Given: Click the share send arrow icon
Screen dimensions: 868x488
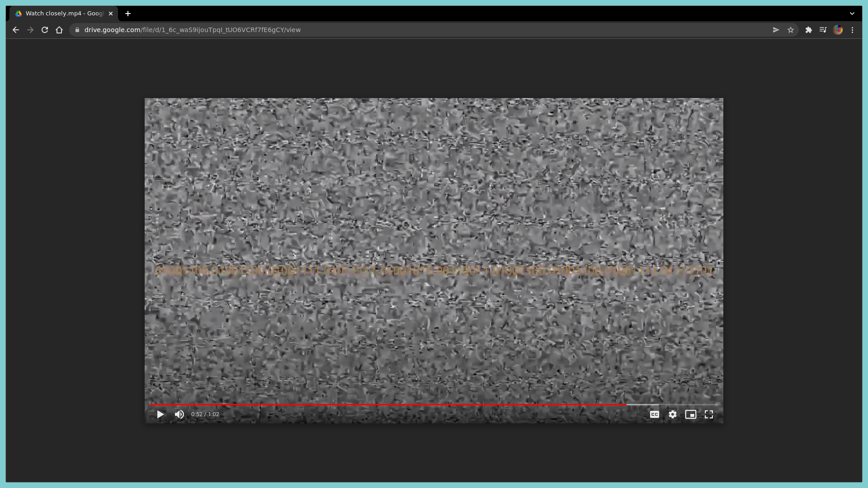Looking at the screenshot, I should 776,30.
